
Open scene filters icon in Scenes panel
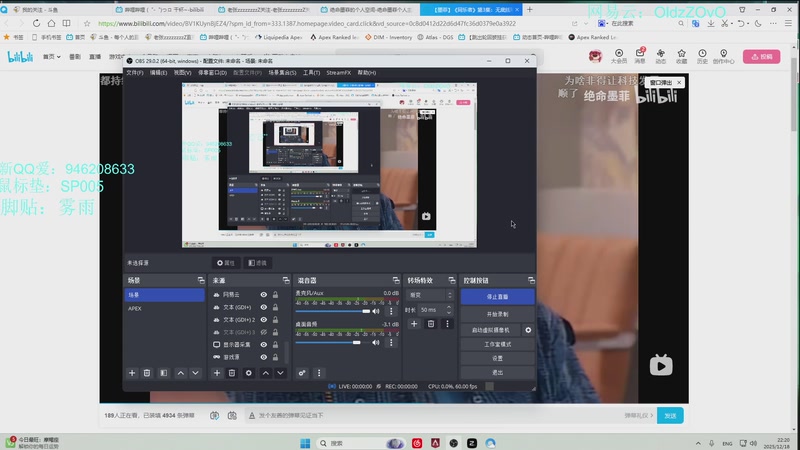point(164,373)
